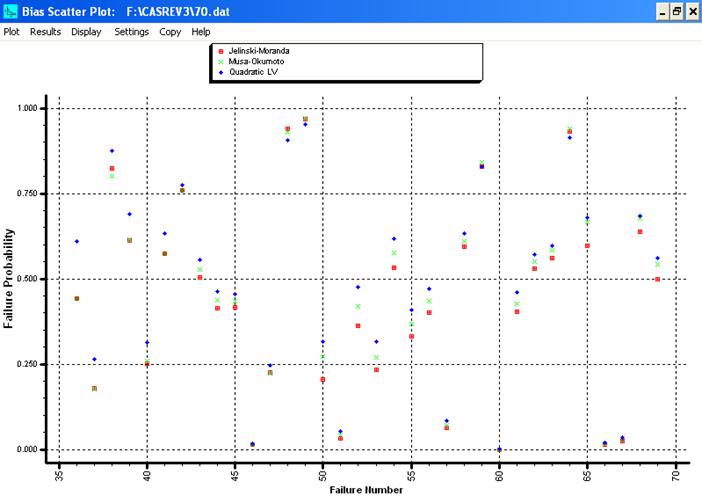The width and height of the screenshot is (702, 496).
Task: Click the Failure Number axis title
Action: (367, 490)
